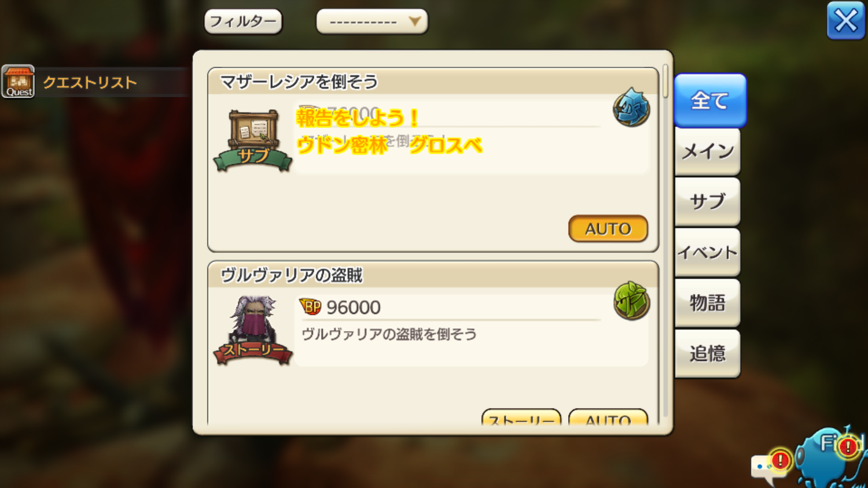Select the サブ category tab
This screenshot has height=488, width=868.
point(707,201)
